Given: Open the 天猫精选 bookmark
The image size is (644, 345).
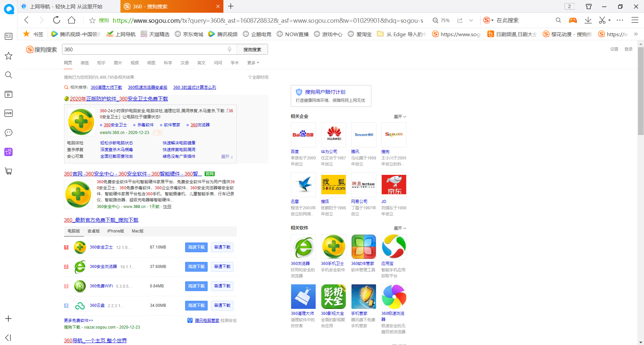Looking at the screenshot, I should click(155, 34).
